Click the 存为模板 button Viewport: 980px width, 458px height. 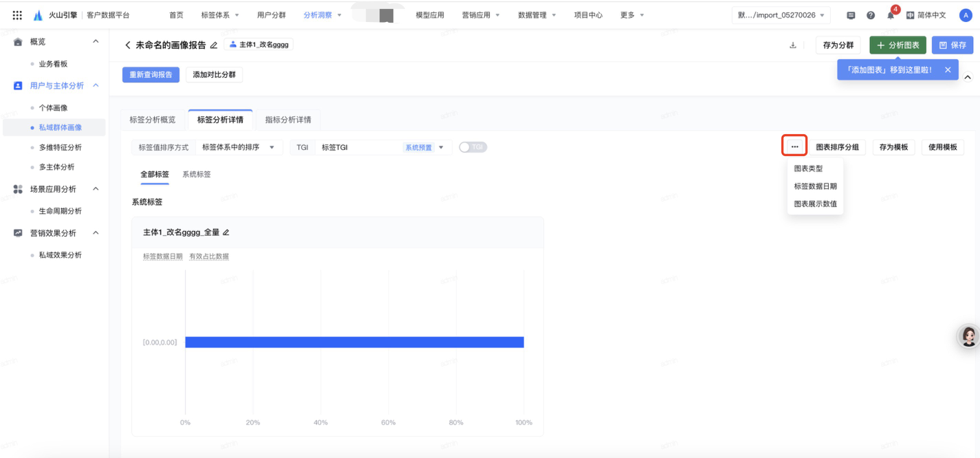[893, 147]
